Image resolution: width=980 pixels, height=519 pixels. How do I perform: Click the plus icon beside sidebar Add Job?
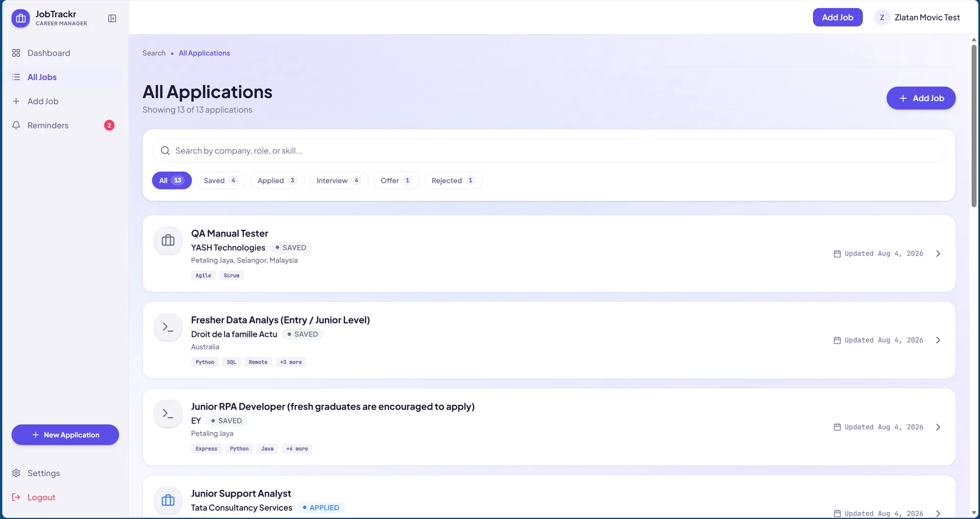[x=16, y=101]
